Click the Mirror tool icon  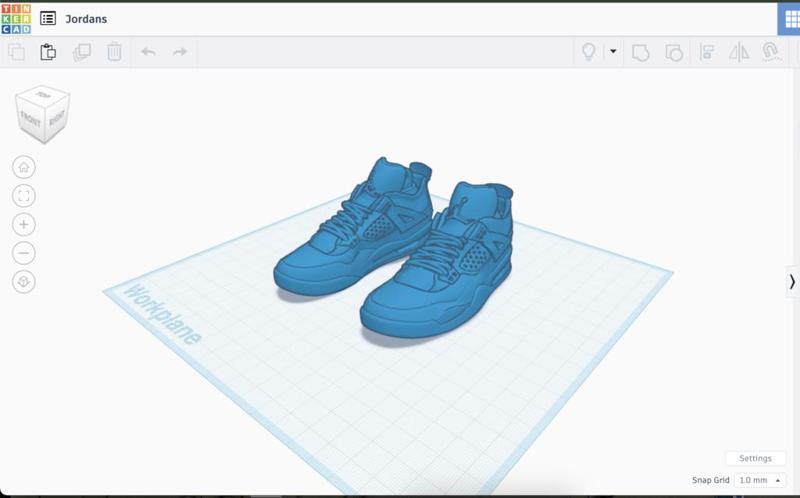coord(739,52)
